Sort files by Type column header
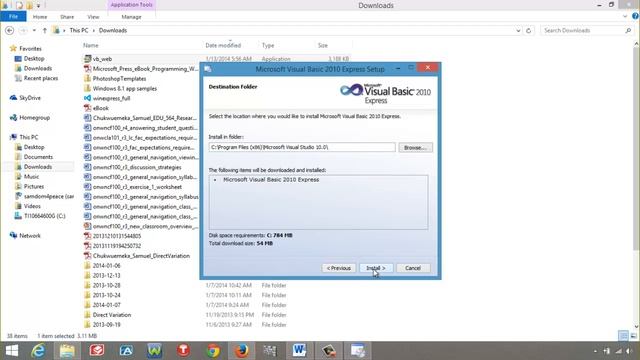The width and height of the screenshot is (640, 360). 268,45
